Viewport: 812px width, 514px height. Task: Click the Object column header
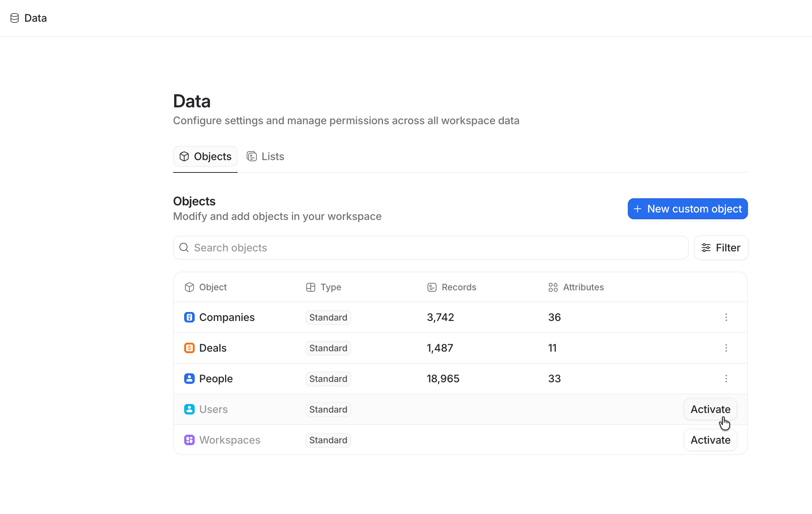[x=206, y=287]
